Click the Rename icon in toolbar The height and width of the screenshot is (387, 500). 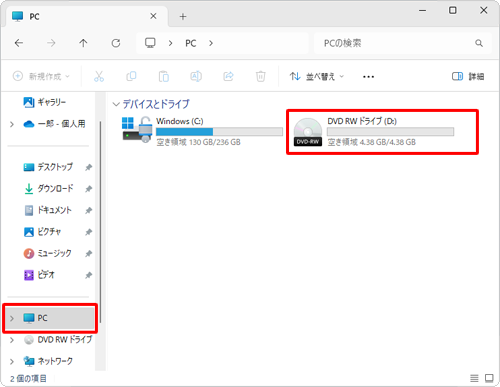(196, 76)
